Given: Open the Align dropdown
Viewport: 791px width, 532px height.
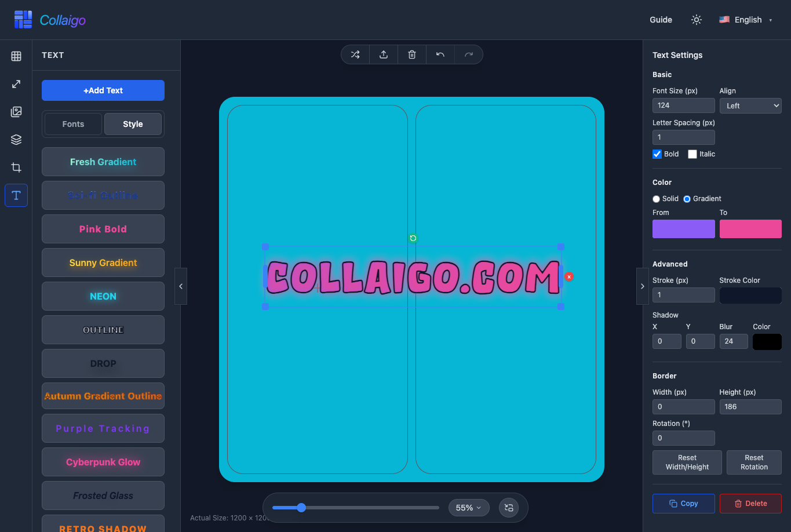Looking at the screenshot, I should (750, 105).
